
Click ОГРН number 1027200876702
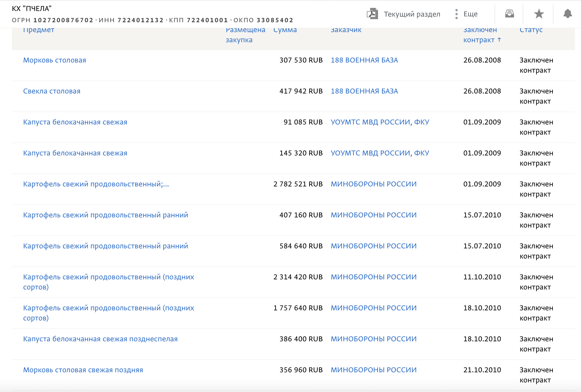(63, 20)
